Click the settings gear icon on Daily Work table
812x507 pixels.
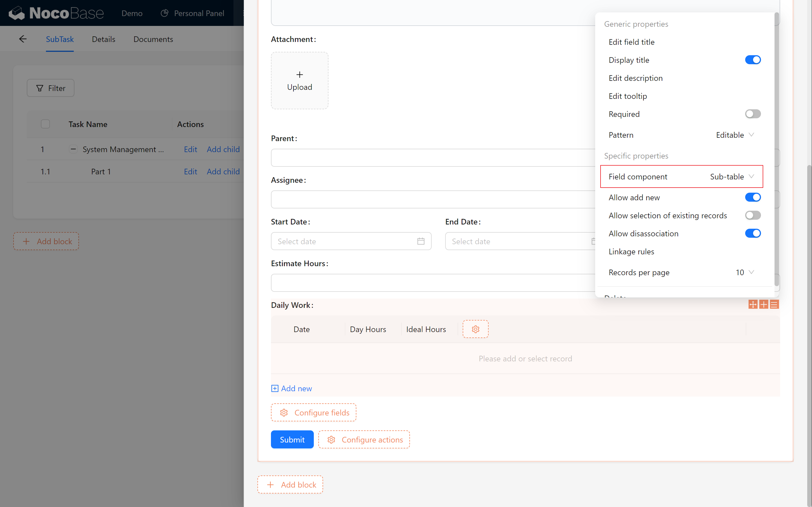(x=475, y=329)
